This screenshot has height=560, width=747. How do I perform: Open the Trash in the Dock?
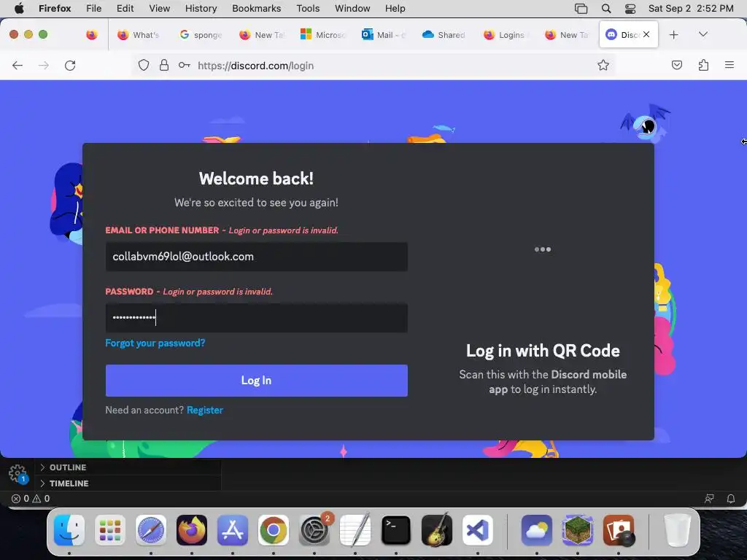(x=677, y=531)
